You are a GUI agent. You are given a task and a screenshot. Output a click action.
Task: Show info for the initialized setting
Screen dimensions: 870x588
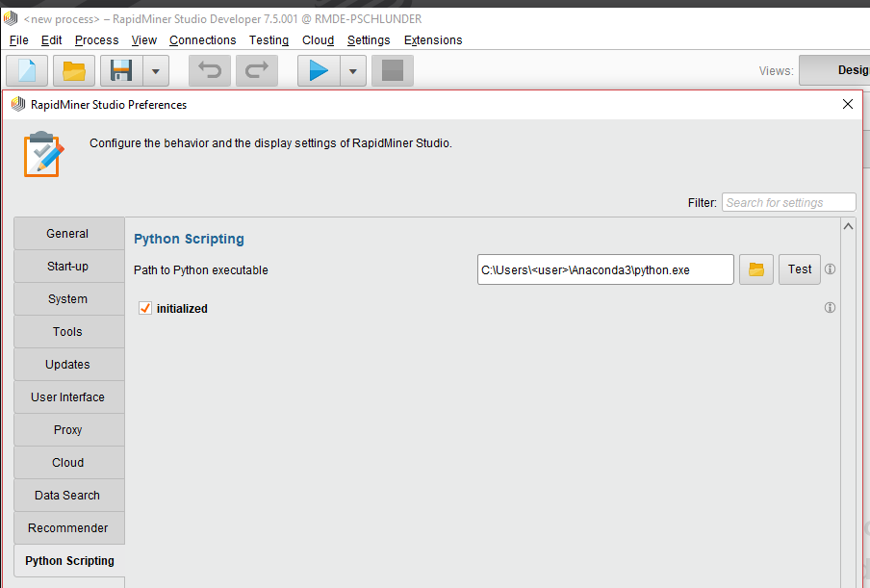tap(830, 307)
